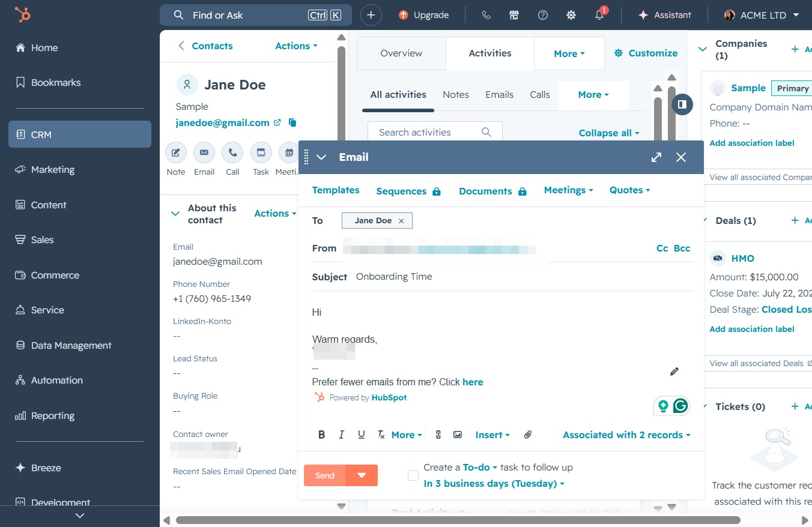The image size is (812, 527).
Task: Select the All activities tab
Action: 398,95
